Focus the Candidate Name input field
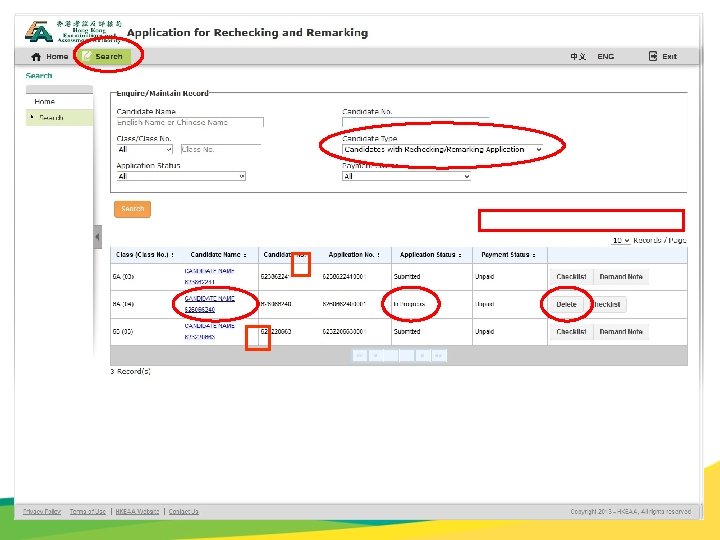The image size is (720, 540). tap(190, 123)
